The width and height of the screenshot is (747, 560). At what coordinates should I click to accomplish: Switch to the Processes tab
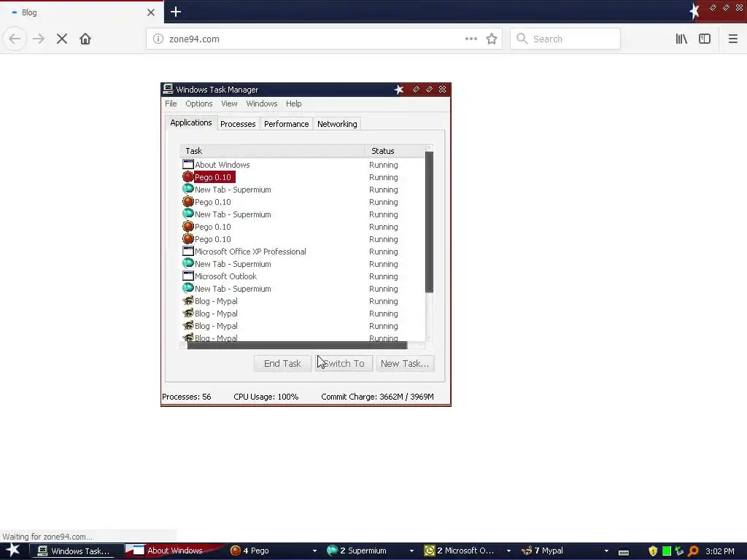pos(238,124)
